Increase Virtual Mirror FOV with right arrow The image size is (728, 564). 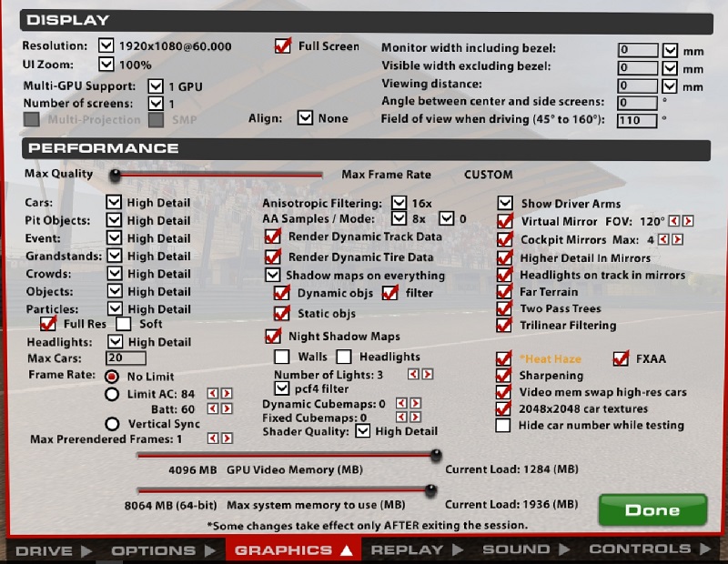tap(688, 221)
